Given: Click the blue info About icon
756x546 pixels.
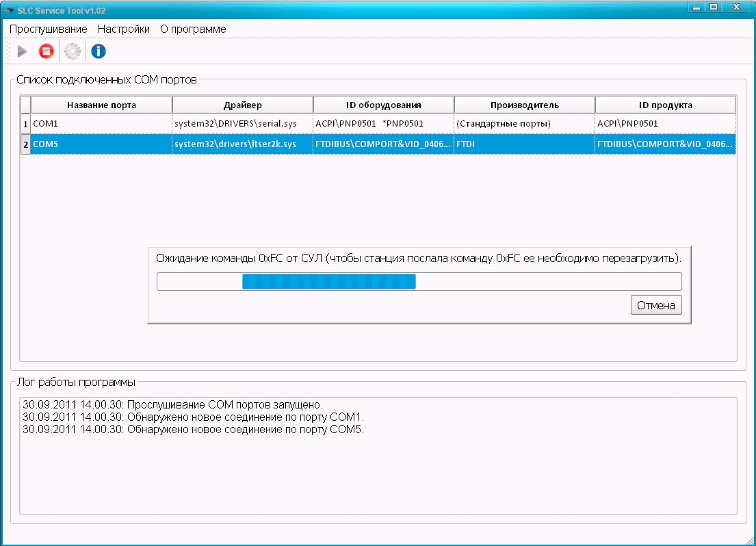Looking at the screenshot, I should (x=99, y=51).
